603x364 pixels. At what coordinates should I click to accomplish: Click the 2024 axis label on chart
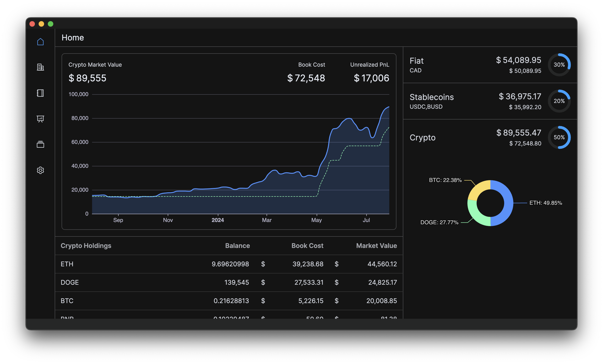pos(218,220)
